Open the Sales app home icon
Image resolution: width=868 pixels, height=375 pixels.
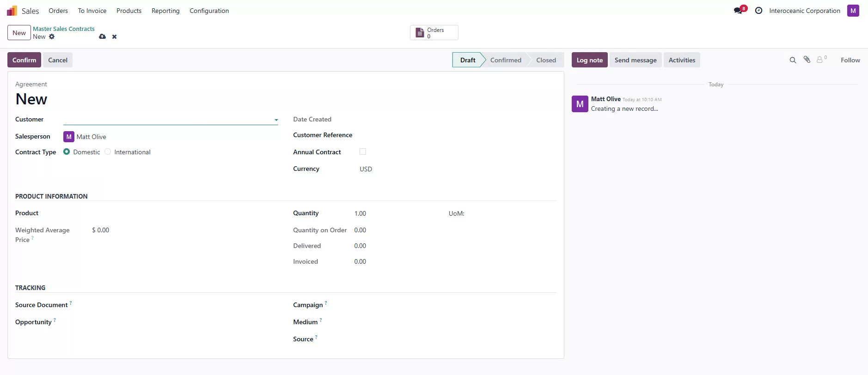12,11
